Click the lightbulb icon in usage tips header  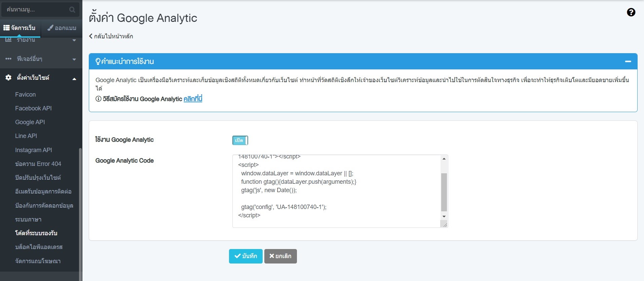[x=98, y=61]
